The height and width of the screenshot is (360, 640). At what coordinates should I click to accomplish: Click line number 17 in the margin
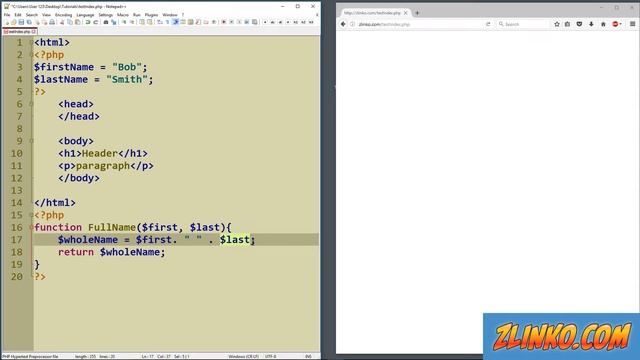(17, 240)
